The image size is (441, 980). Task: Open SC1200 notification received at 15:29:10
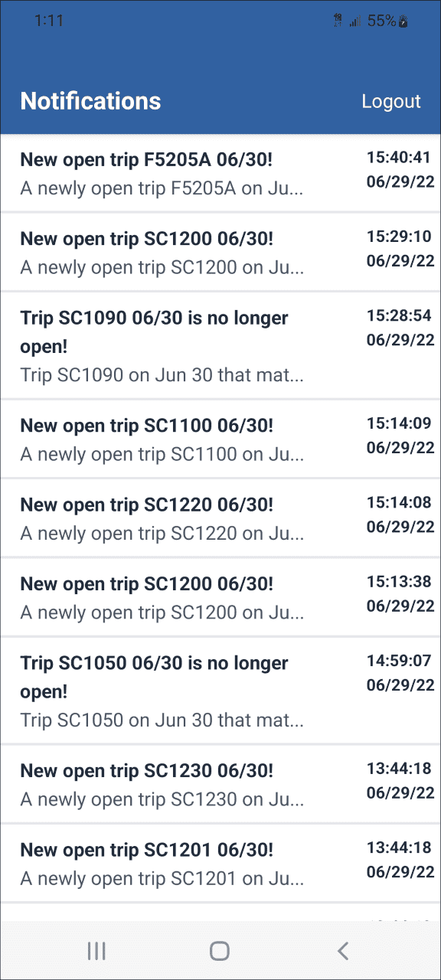tap(220, 252)
